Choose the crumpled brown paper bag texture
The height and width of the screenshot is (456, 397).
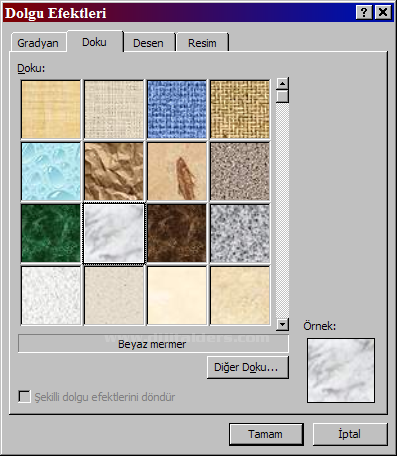pos(114,171)
